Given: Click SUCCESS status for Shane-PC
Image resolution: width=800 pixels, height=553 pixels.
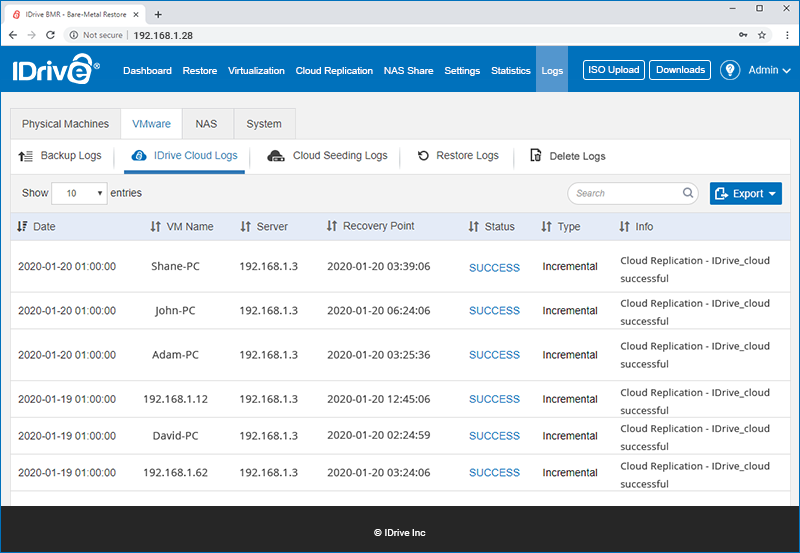Looking at the screenshot, I should [494, 268].
